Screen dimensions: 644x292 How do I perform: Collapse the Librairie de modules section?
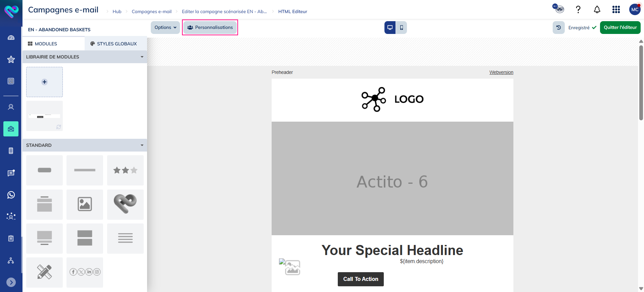click(x=142, y=57)
